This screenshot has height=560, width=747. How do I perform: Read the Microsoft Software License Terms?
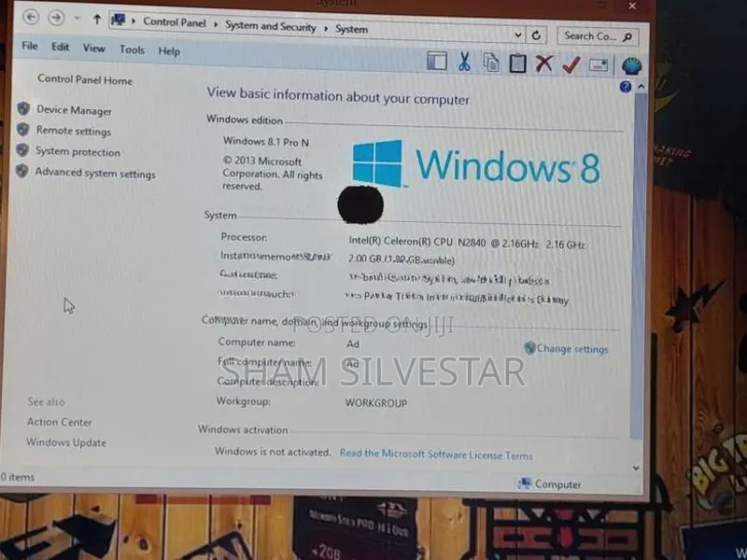click(x=436, y=455)
